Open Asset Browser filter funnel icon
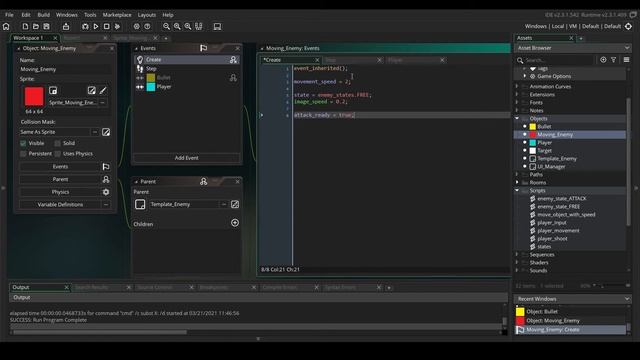The width and height of the screenshot is (640, 360). (613, 60)
